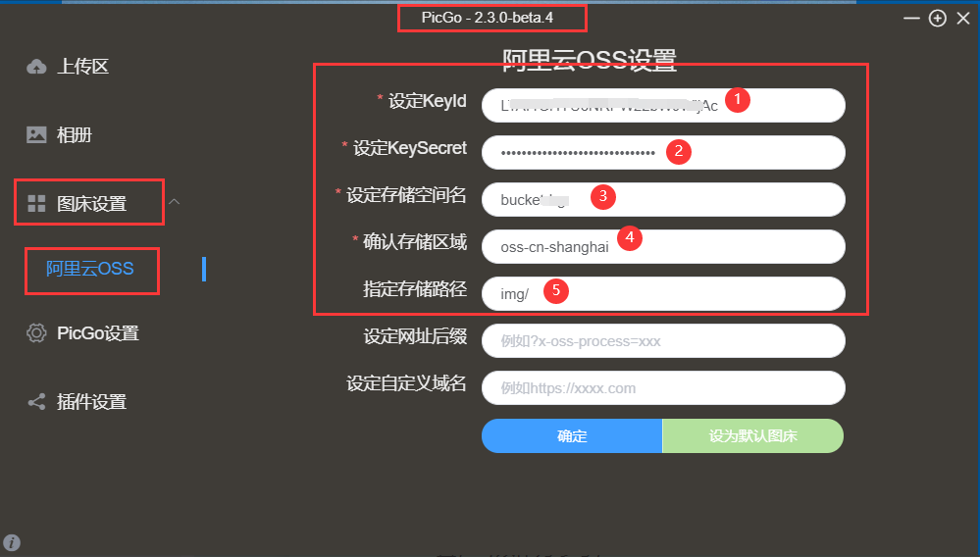Click the 设定KeySecret label

click(x=410, y=148)
